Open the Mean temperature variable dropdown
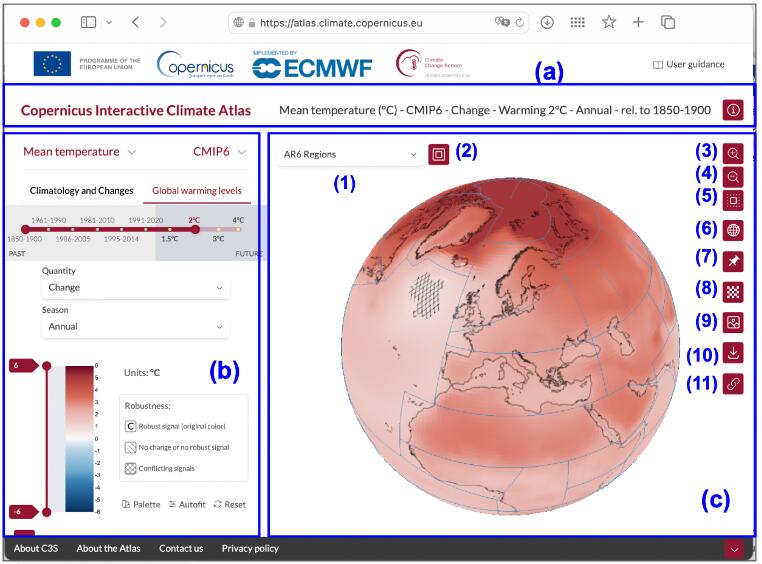The image size is (762, 564). 80,152
